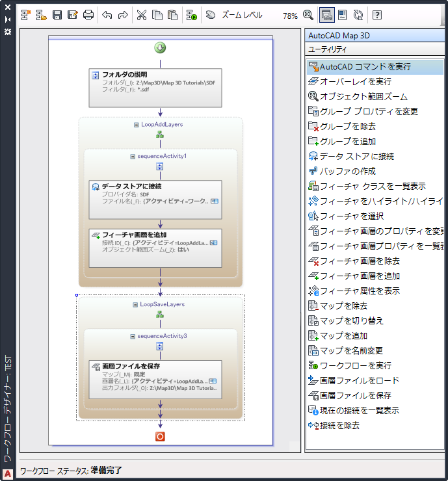Print the workflow with printer icon

click(x=88, y=15)
